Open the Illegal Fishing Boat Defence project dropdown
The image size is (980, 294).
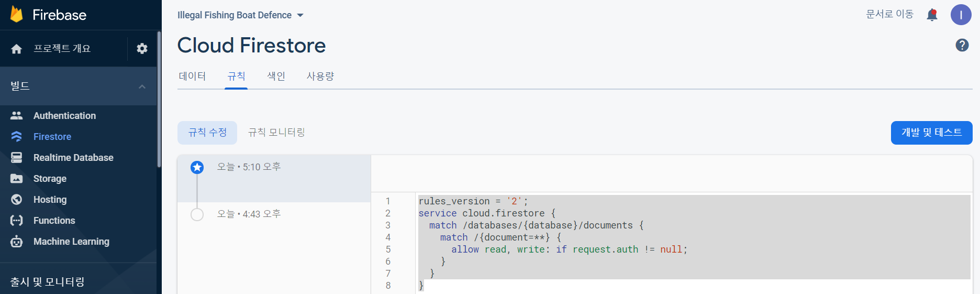pyautogui.click(x=240, y=15)
